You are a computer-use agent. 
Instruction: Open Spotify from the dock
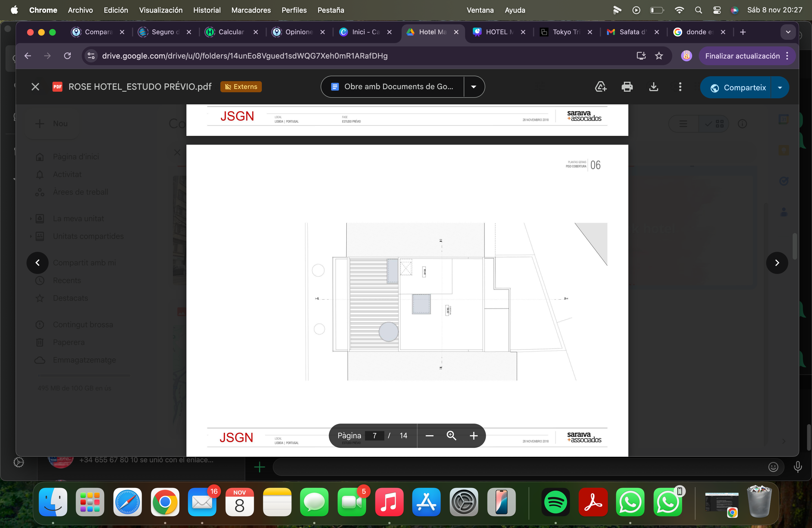[x=555, y=502]
